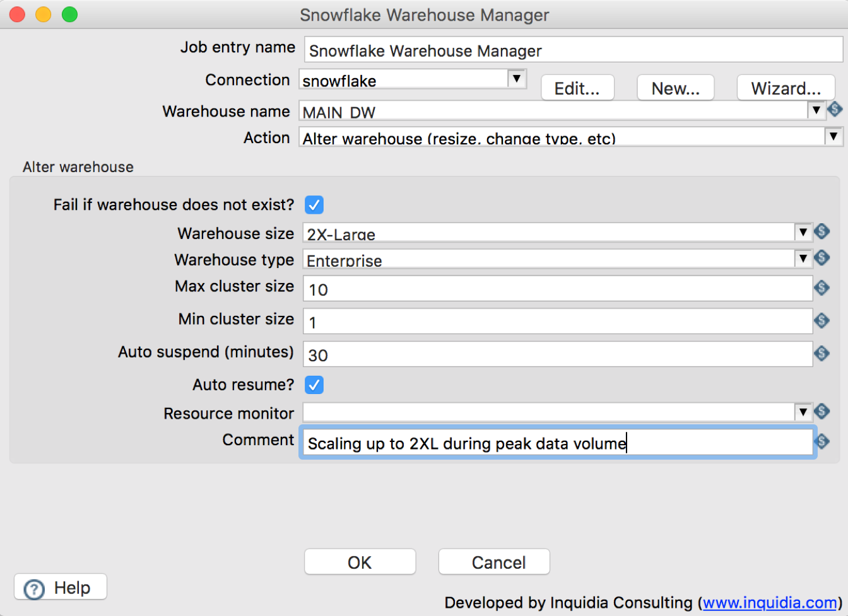Confirm with the OK button
The image size is (848, 616).
(x=360, y=562)
